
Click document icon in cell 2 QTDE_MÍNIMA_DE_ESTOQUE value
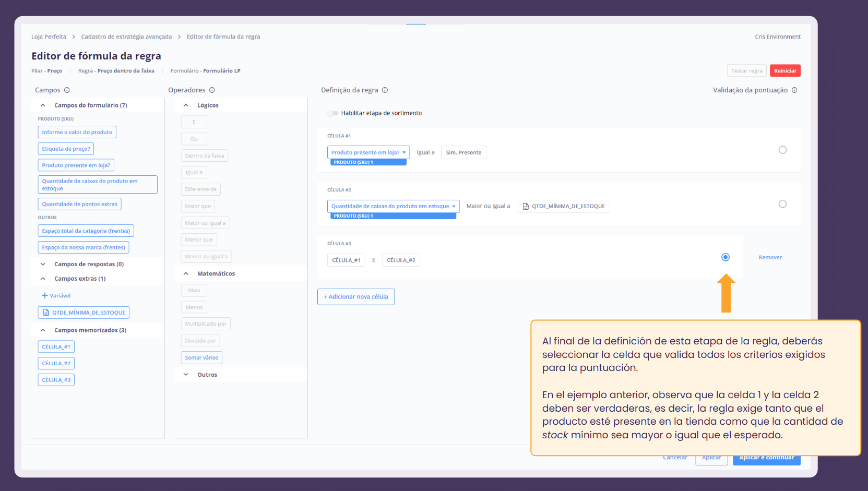(x=526, y=206)
